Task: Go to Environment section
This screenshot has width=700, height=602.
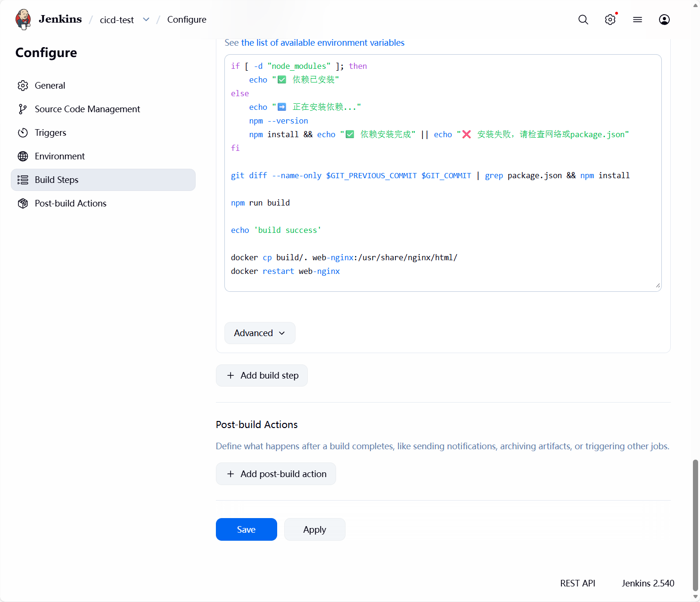Action: tap(103, 156)
